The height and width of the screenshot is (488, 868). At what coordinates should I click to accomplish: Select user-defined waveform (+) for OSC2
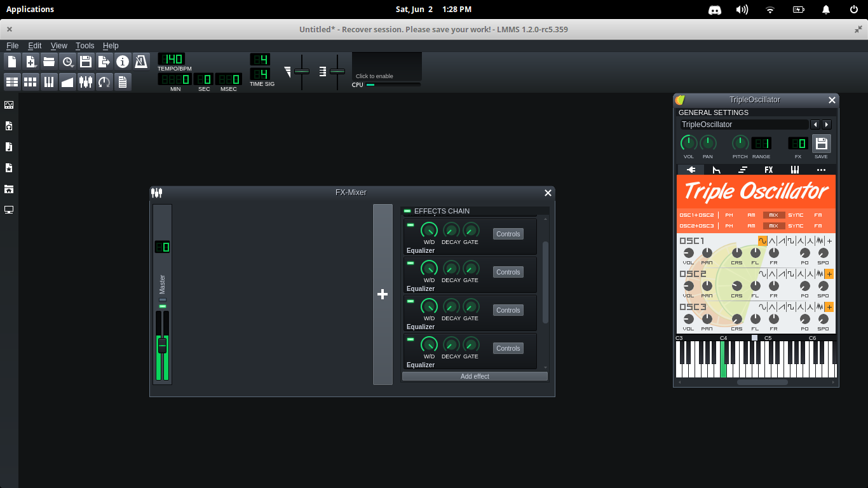point(829,274)
